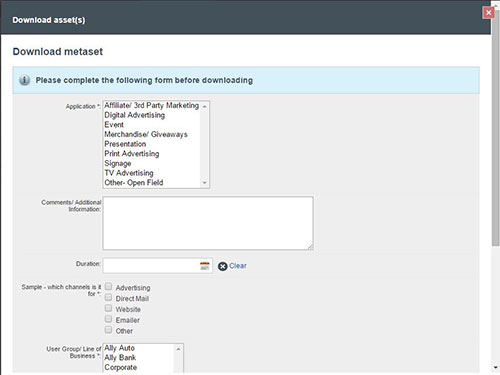500x375 pixels.
Task: Click the comments textarea resize grip
Action: pyautogui.click(x=310, y=247)
